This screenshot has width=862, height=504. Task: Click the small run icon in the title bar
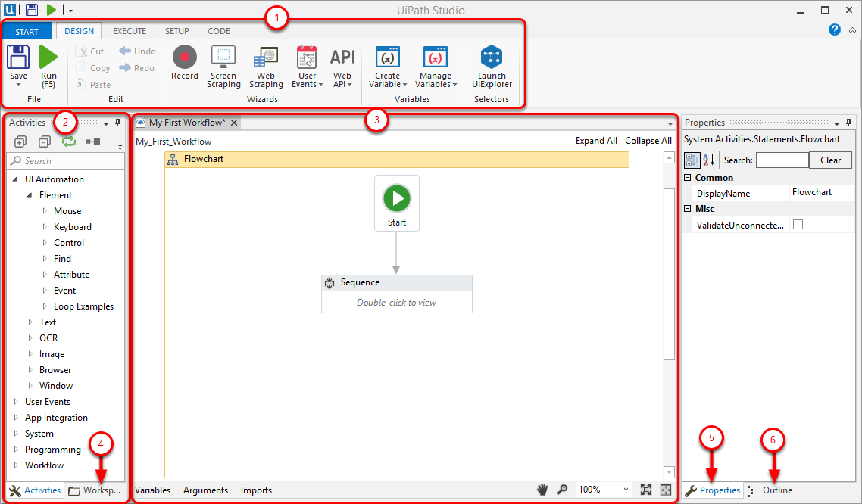[x=51, y=9]
